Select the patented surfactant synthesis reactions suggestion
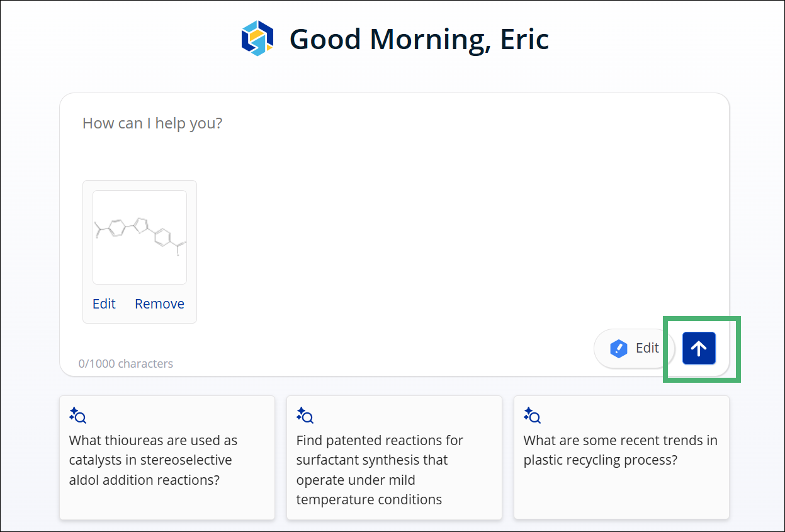This screenshot has width=785, height=532. tap(394, 458)
